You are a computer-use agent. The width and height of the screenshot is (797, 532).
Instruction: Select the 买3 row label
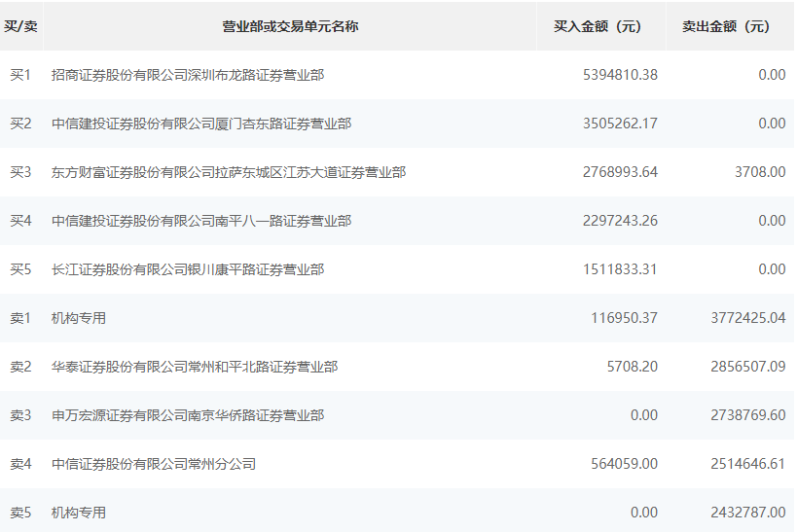[x=20, y=172]
